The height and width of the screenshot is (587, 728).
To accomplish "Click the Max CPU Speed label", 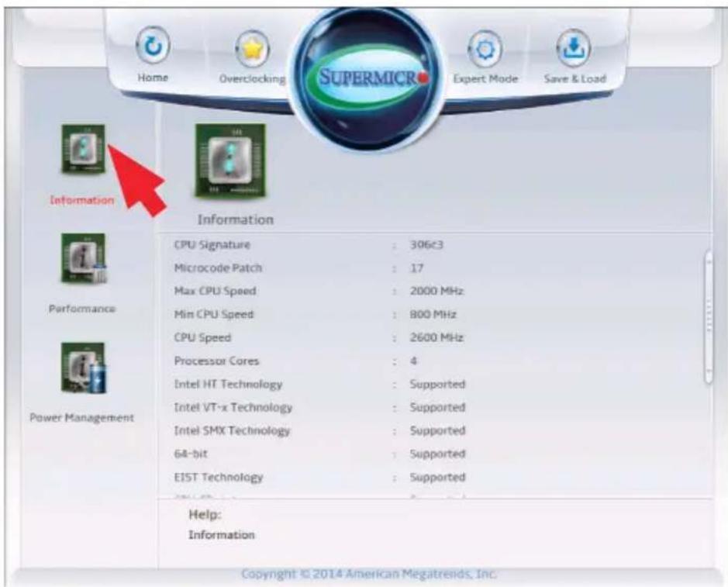I will click(x=215, y=292).
